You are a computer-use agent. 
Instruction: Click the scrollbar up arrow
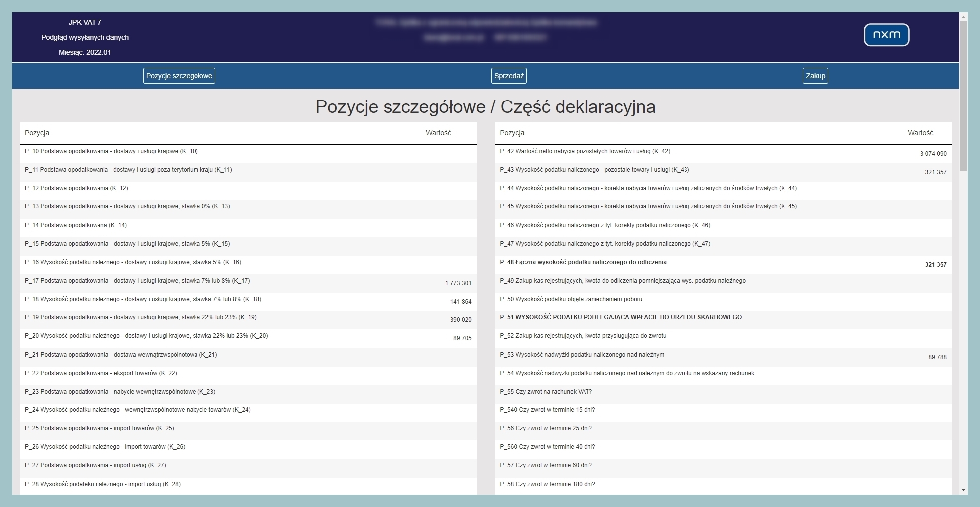(x=964, y=17)
